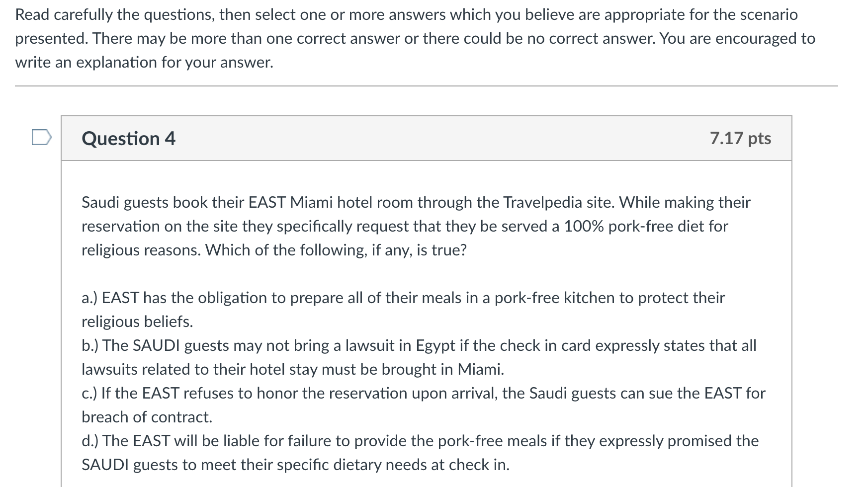Image resolution: width=868 pixels, height=487 pixels.
Task: Select answer option c about breach of contract
Action: [x=423, y=405]
